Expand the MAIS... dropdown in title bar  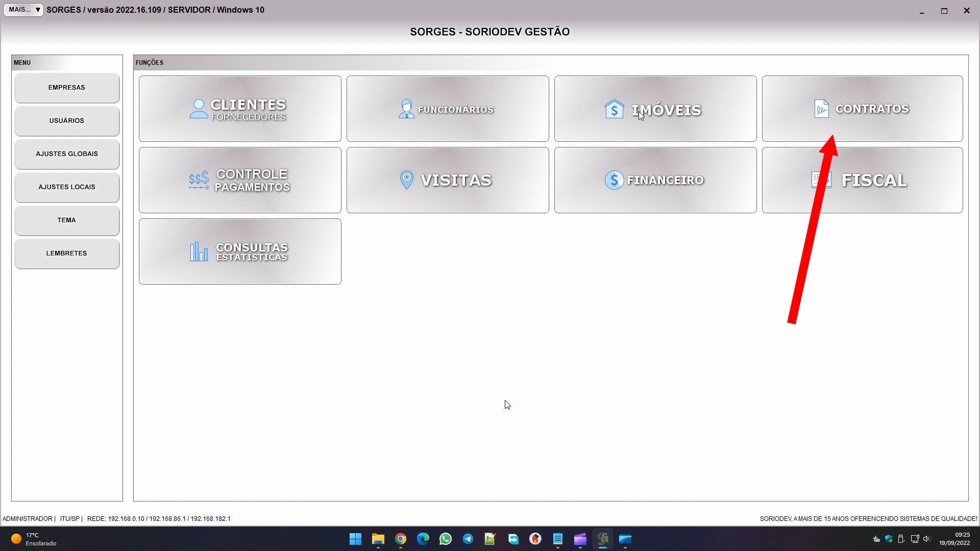(x=23, y=10)
